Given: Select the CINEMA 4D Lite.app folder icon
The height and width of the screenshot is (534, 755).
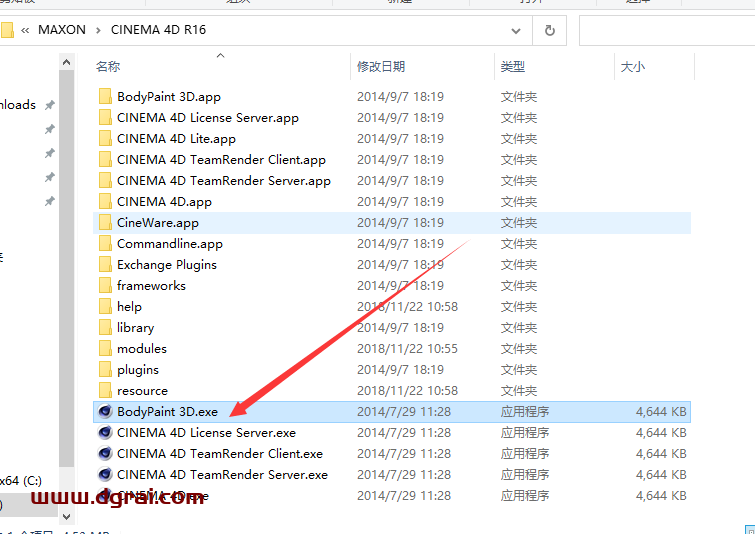Looking at the screenshot, I should pyautogui.click(x=105, y=139).
